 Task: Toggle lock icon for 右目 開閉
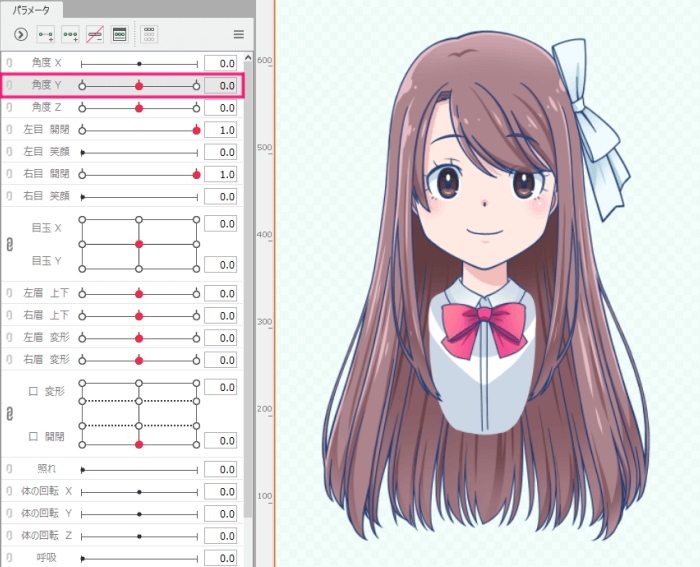click(9, 174)
